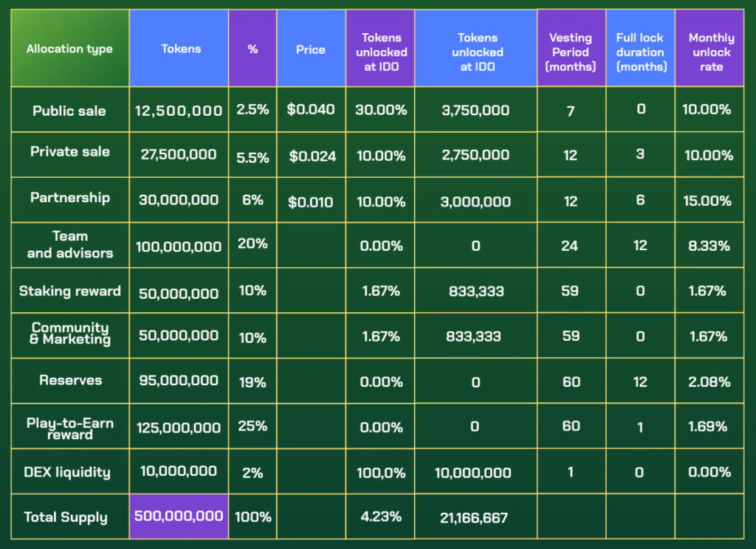Click the DEX liquidity row label
This screenshot has width=756, height=549.
(x=69, y=472)
